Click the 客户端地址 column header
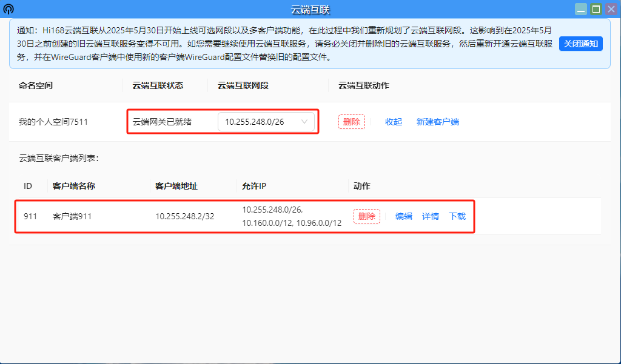The height and width of the screenshot is (364, 621). (176, 186)
